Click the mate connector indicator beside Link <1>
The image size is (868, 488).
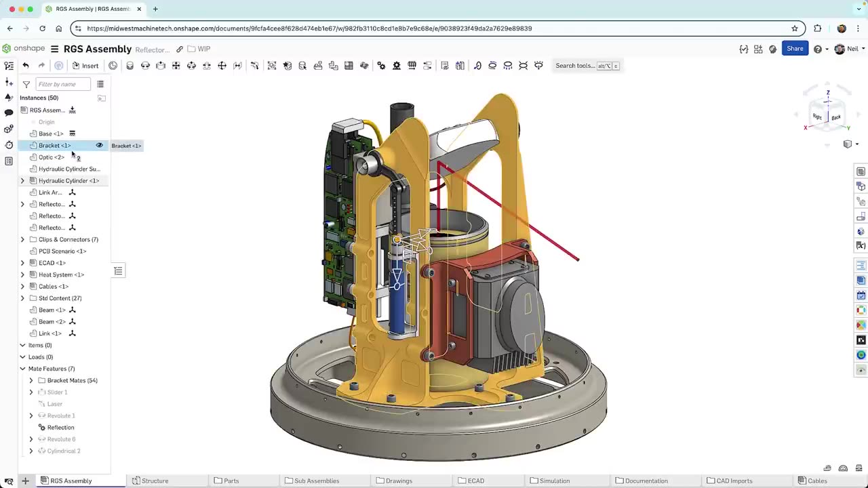[73, 333]
